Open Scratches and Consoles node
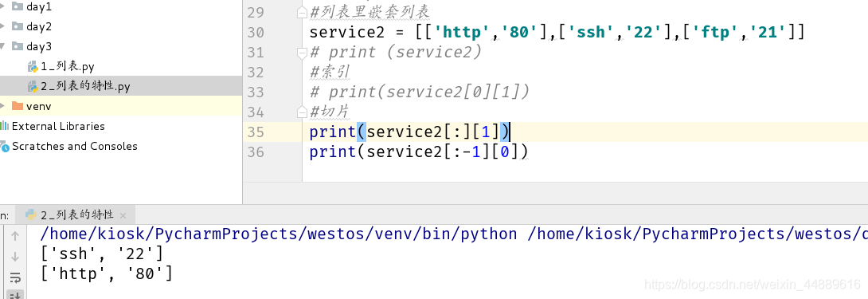 (75, 146)
